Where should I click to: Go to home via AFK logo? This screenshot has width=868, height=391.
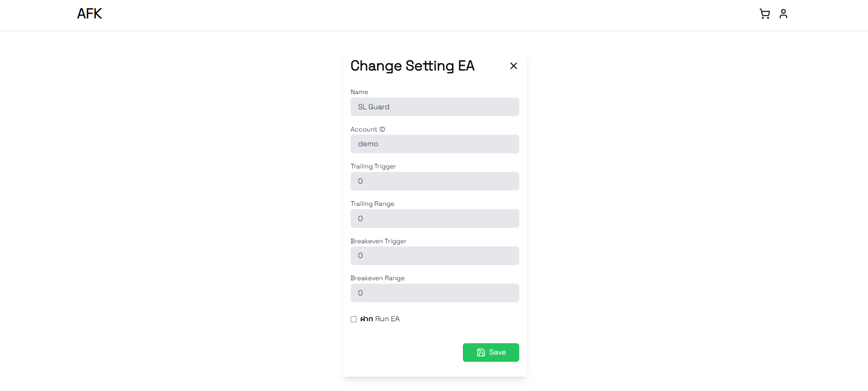coord(90,14)
